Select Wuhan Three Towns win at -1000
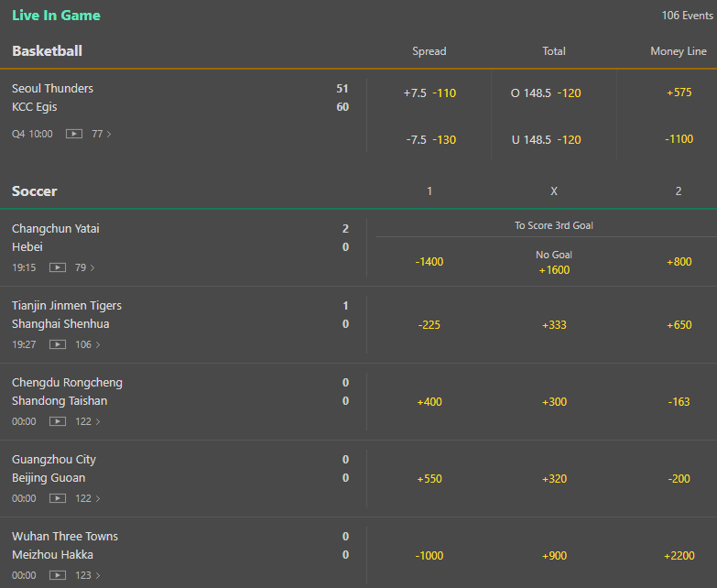 click(x=429, y=556)
